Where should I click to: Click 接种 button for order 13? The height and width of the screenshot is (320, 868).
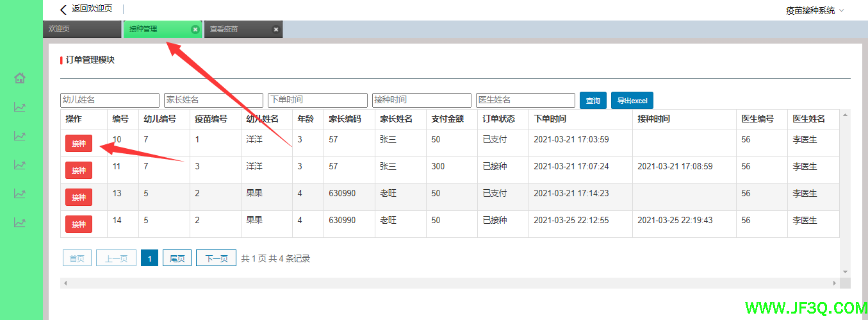coord(79,198)
